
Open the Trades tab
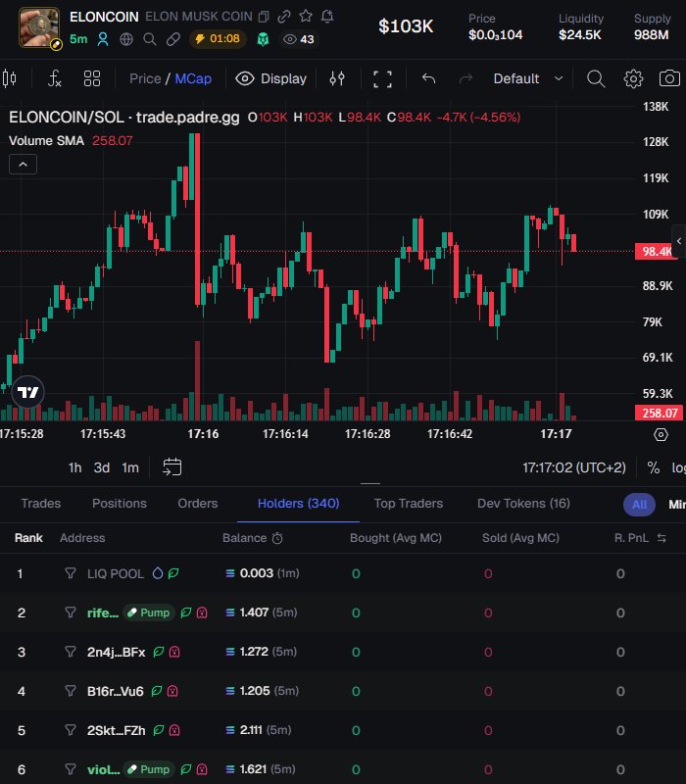pyautogui.click(x=41, y=503)
